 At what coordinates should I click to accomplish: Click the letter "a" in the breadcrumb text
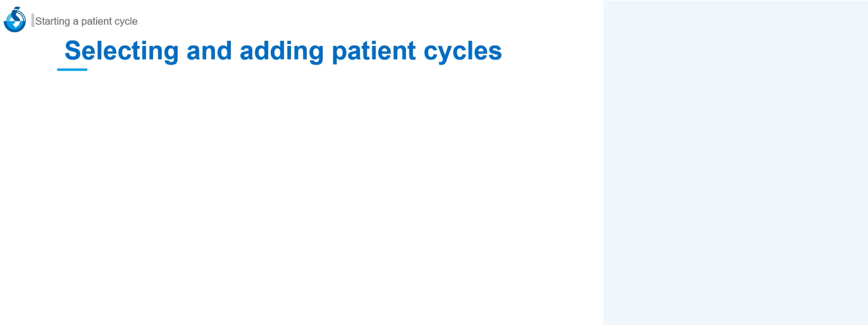(x=76, y=21)
